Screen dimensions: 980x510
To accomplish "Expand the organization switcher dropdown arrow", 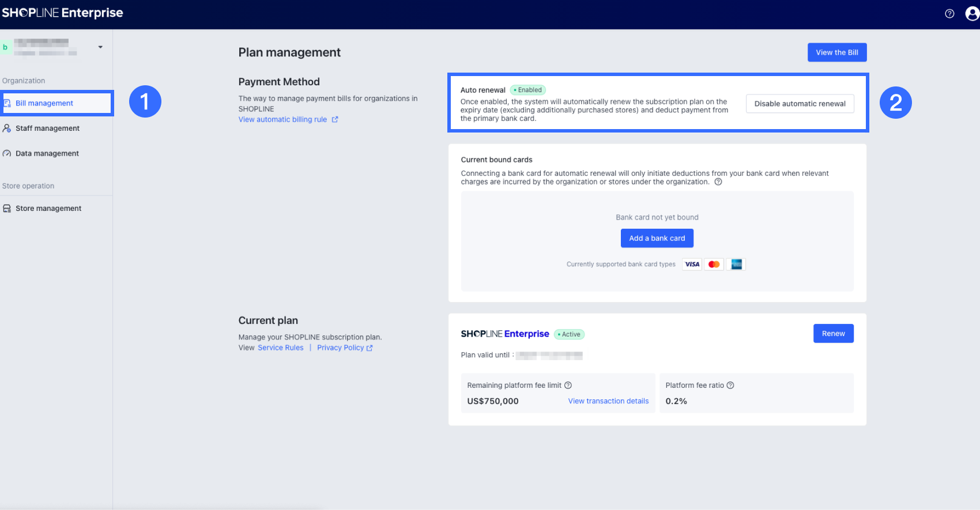I will click(x=100, y=47).
